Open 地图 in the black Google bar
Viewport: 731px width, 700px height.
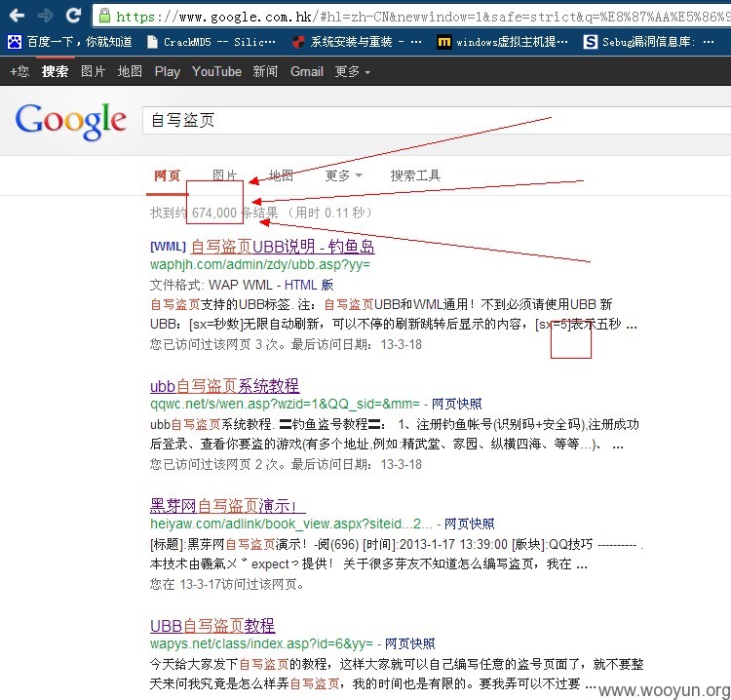click(x=130, y=71)
